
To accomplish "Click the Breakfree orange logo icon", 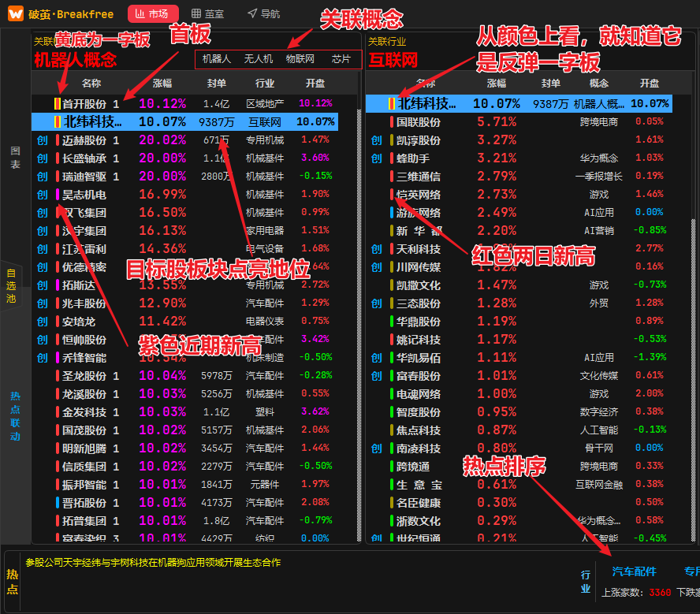I will click(x=16, y=13).
